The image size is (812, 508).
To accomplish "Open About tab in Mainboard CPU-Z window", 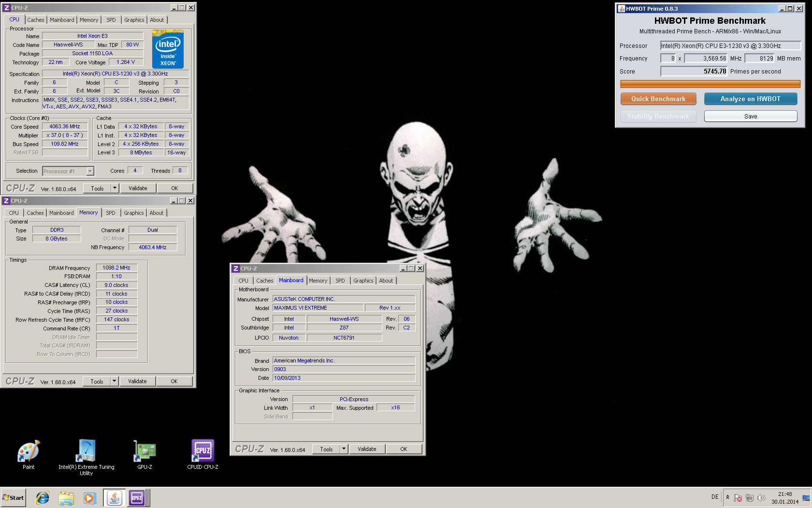I will (x=386, y=281).
